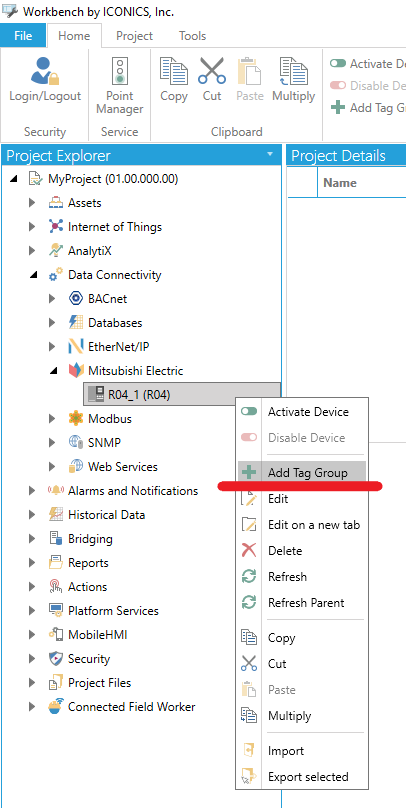
Task: Click the Bridging icon in tree
Action: click(56, 538)
